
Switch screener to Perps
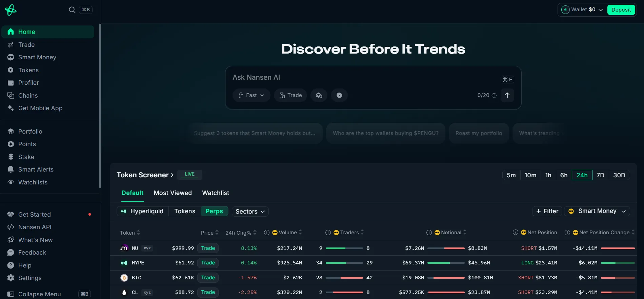(x=214, y=211)
